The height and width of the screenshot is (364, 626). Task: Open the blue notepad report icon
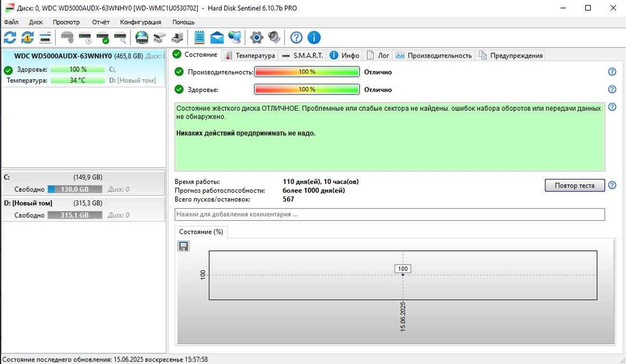click(x=199, y=38)
